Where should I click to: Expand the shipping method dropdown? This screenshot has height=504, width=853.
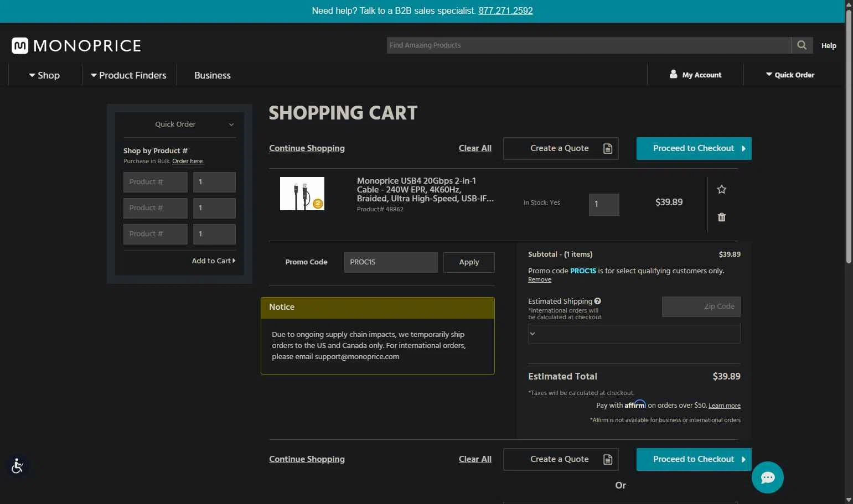pos(634,334)
